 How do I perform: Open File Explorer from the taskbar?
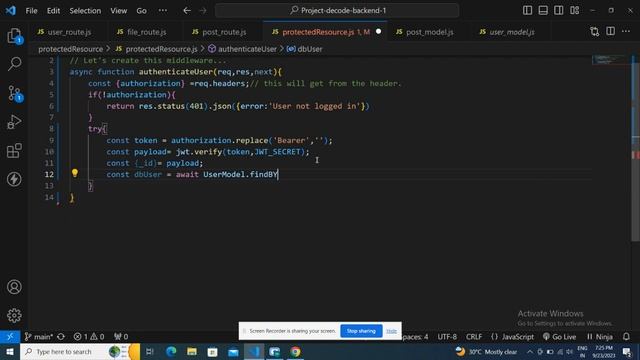(x=192, y=351)
